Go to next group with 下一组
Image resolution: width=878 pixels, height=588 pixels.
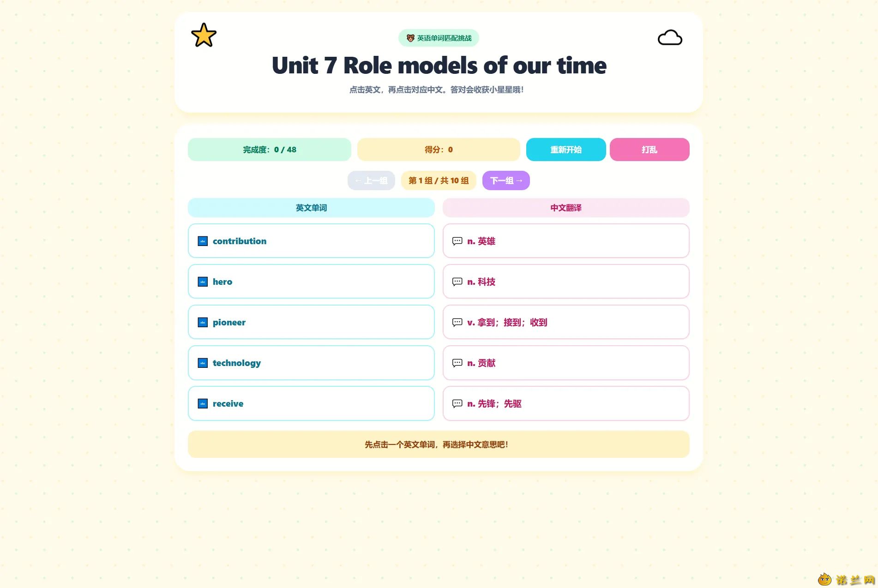506,180
